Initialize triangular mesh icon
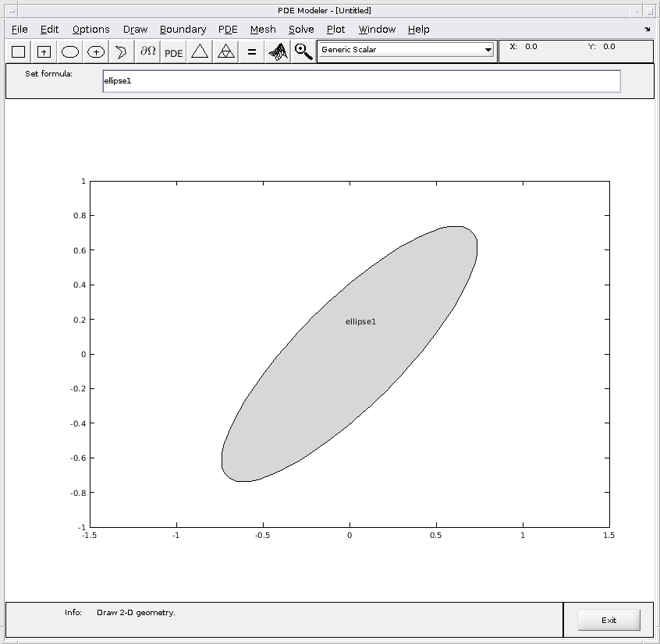Image resolution: width=660 pixels, height=644 pixels. 200,51
